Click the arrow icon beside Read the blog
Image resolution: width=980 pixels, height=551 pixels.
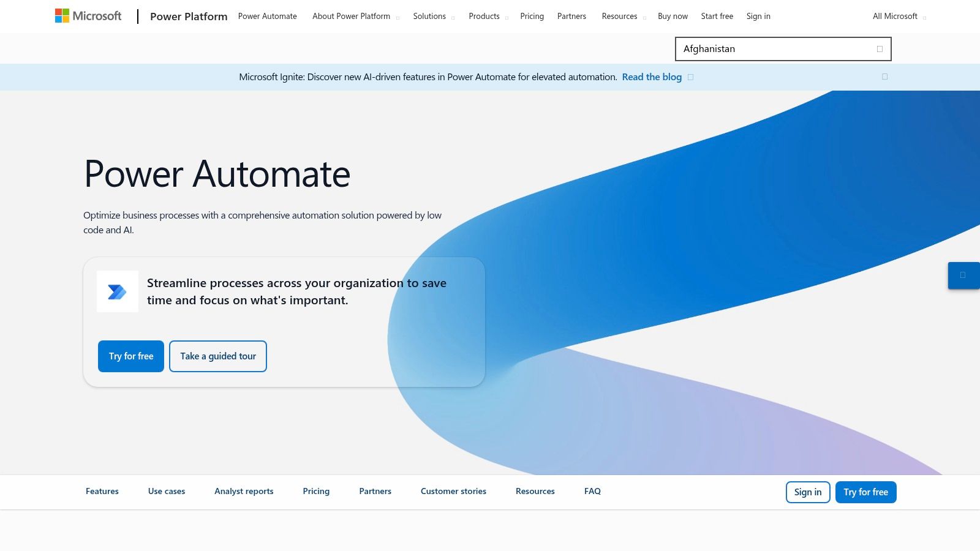pyautogui.click(x=690, y=77)
